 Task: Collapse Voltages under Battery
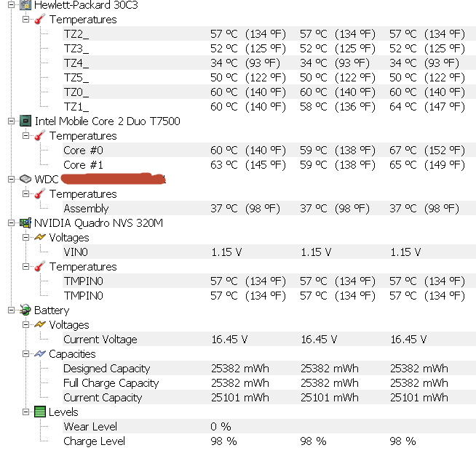click(x=25, y=325)
